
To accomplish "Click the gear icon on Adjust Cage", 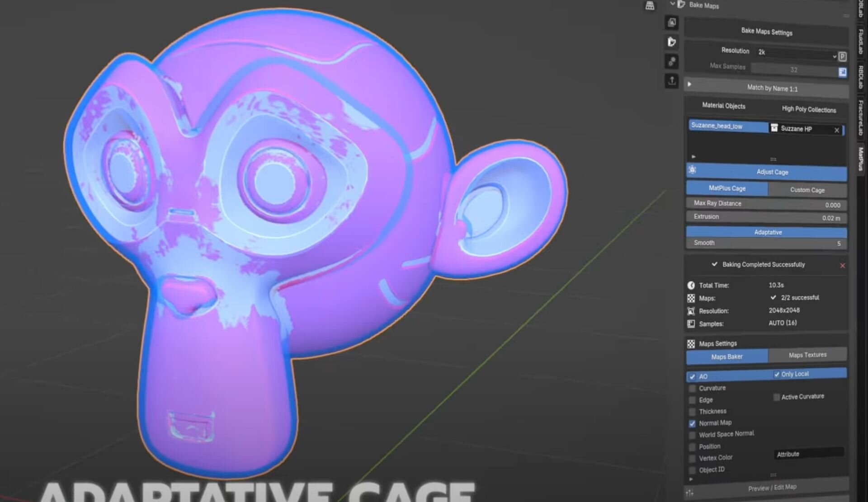I will (x=692, y=170).
